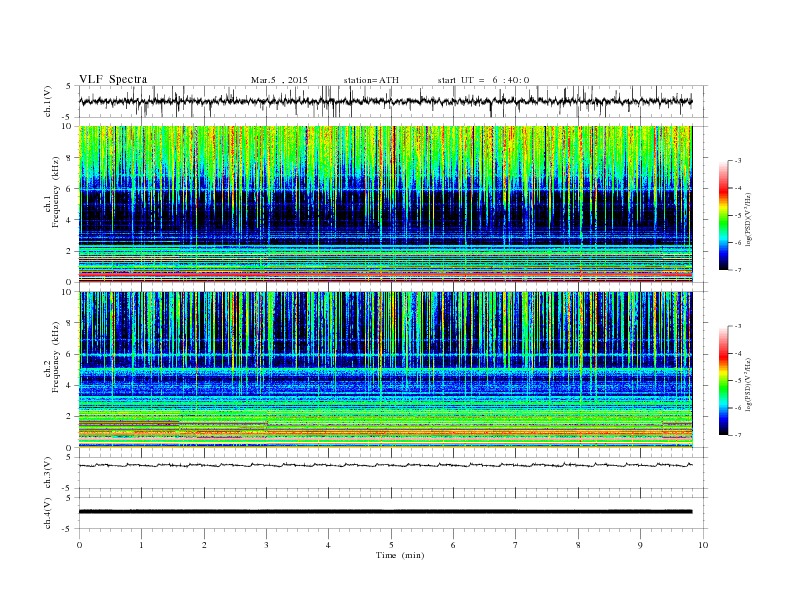This screenshot has height=612, width=792.
Task: Click the "-7" label on the ch.2 colorbar
Action: [738, 435]
